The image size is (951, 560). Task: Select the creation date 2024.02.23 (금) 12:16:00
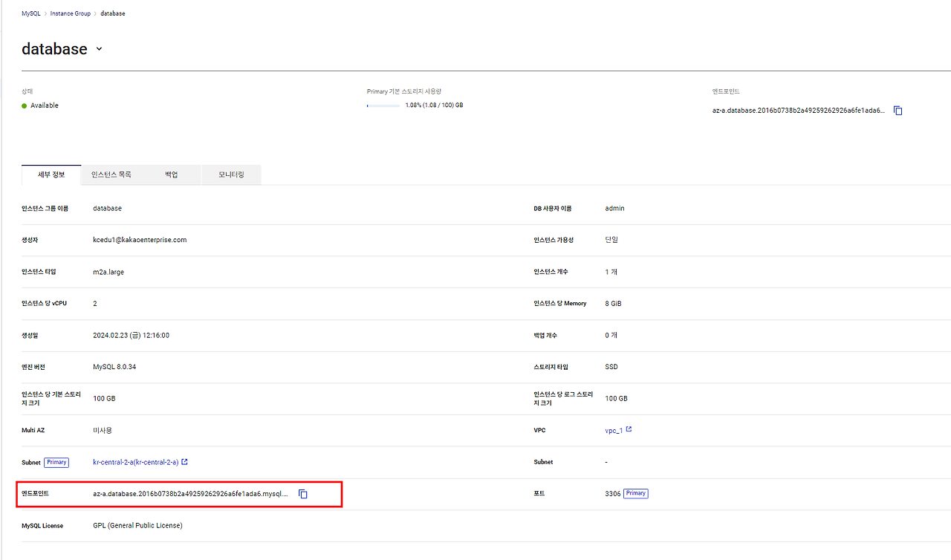click(x=131, y=335)
